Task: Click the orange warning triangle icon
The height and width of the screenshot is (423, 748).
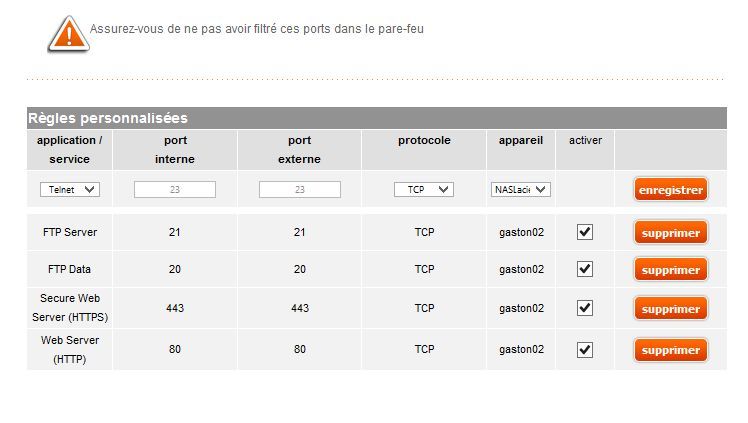Action: click(x=63, y=33)
